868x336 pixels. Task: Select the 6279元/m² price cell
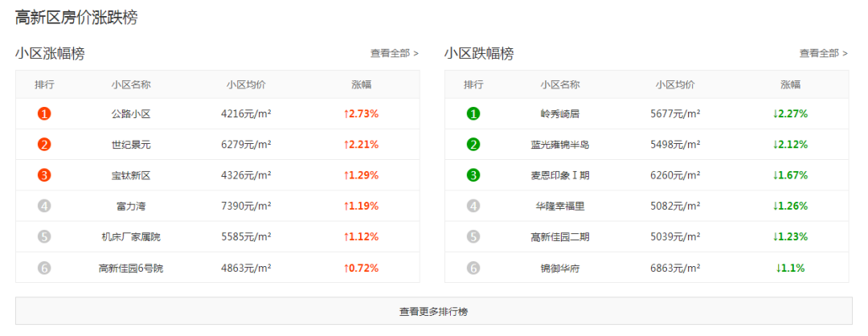246,145
